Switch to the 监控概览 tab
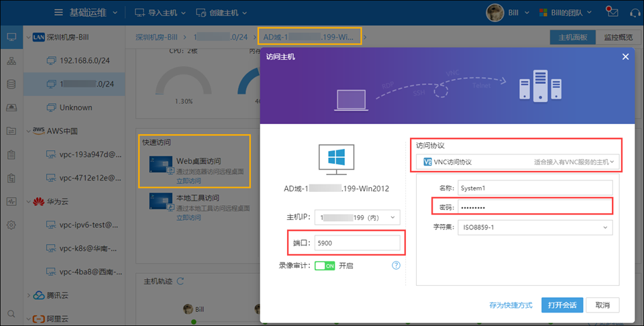 point(618,38)
